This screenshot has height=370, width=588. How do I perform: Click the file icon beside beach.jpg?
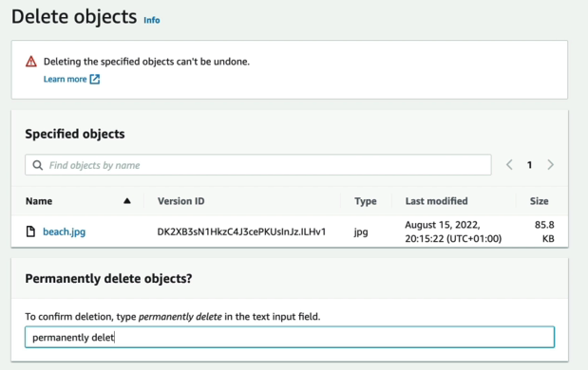click(x=30, y=231)
